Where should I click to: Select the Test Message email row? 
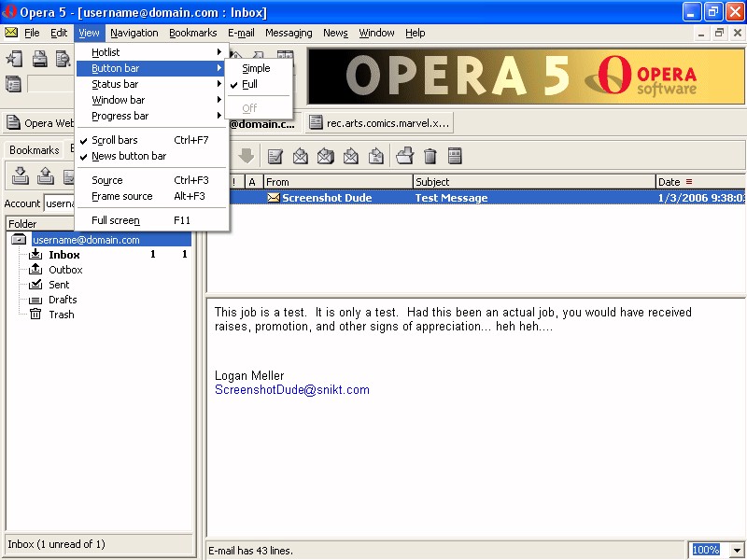click(x=486, y=198)
